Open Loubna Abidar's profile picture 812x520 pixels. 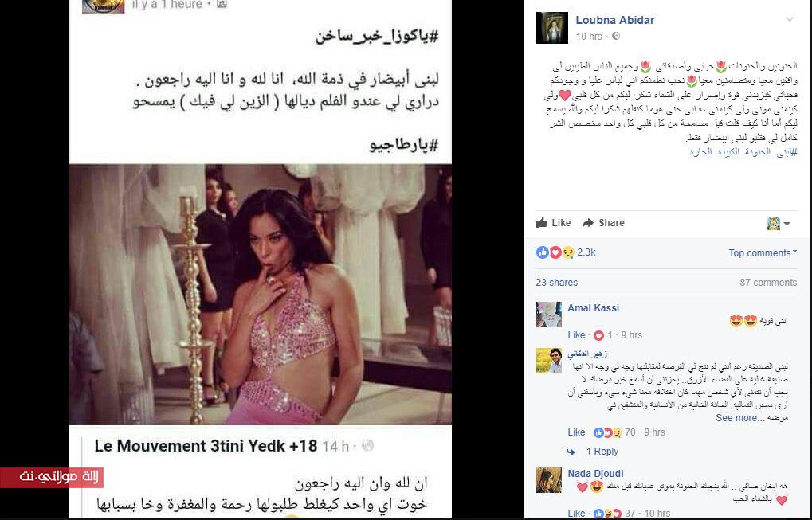551,28
